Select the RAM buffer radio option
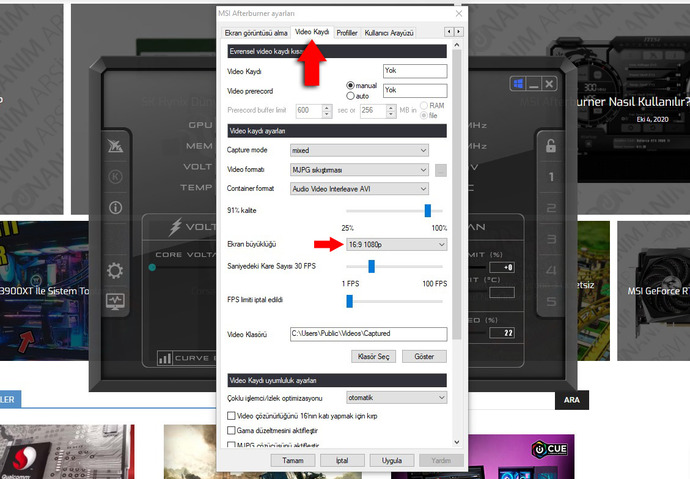This screenshot has width=690, height=479. [424, 106]
